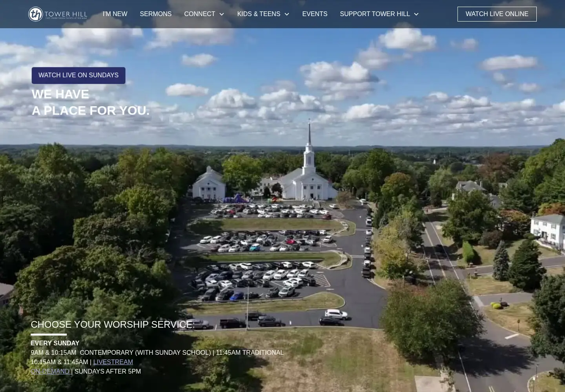565x392 pixels.
Task: Click the 'WE HAVE A PLACE FOR YOU.' headline
Action: (x=90, y=102)
